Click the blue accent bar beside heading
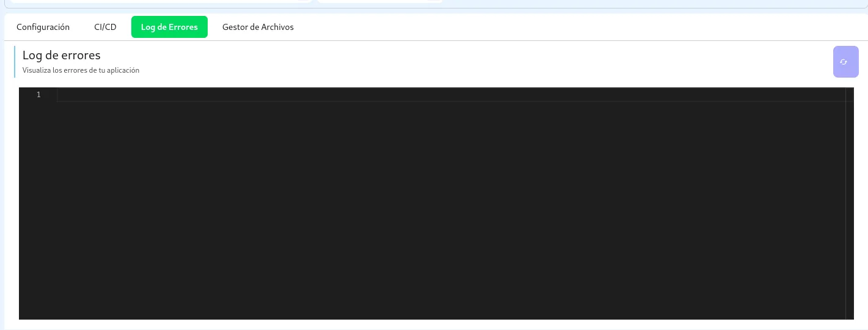 click(15, 62)
